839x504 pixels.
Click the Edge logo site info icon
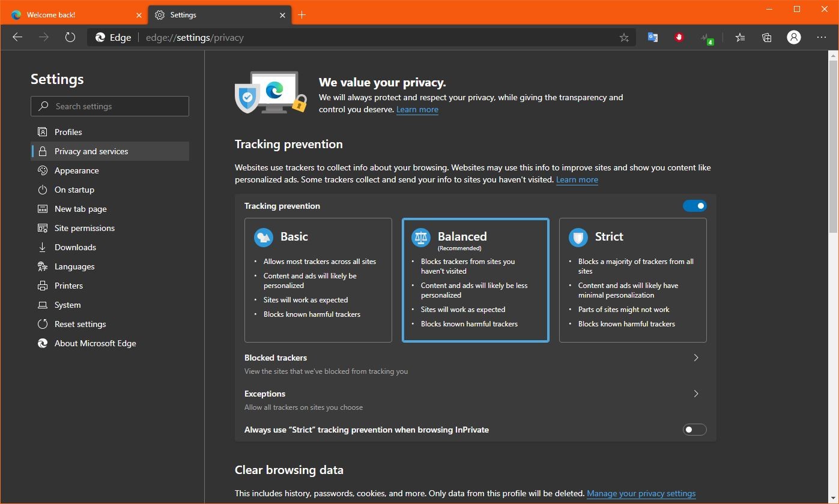[100, 37]
